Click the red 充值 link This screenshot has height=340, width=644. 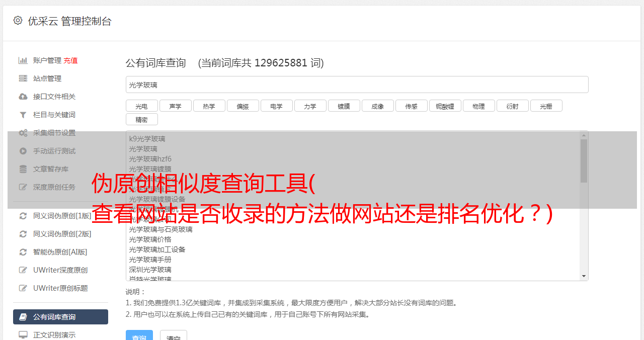point(70,60)
